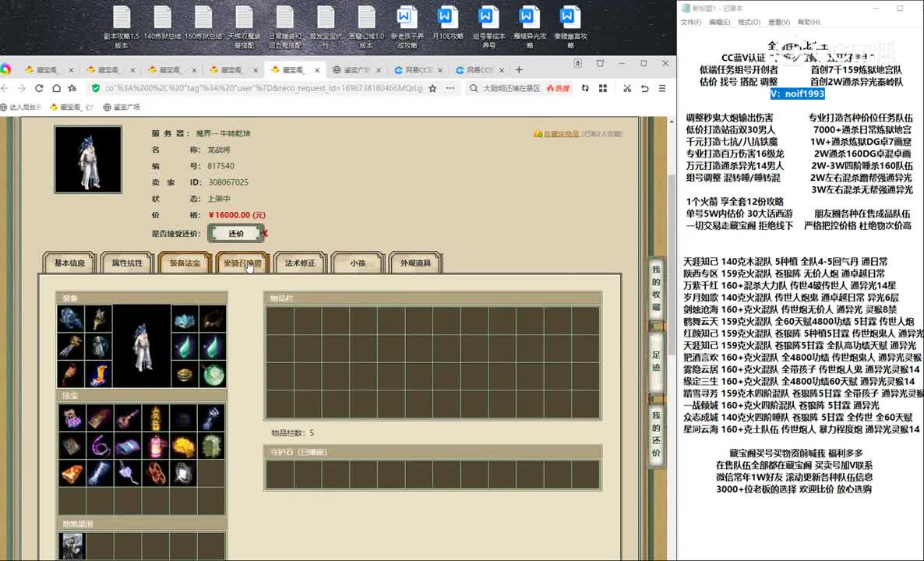Switch to the 属性抗性 tab
Image resolution: width=924 pixels, height=561 pixels.
(127, 263)
